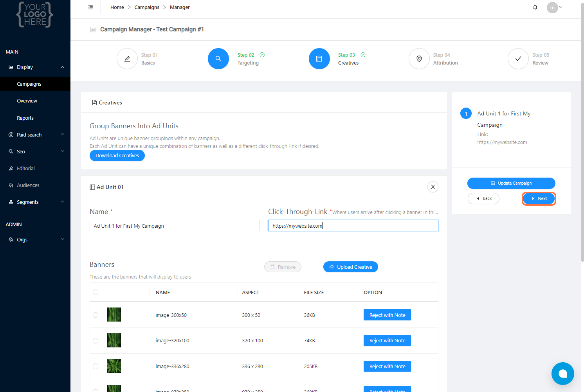Toggle the sidebar collapse menu icon
This screenshot has height=392, width=584.
(90, 7)
